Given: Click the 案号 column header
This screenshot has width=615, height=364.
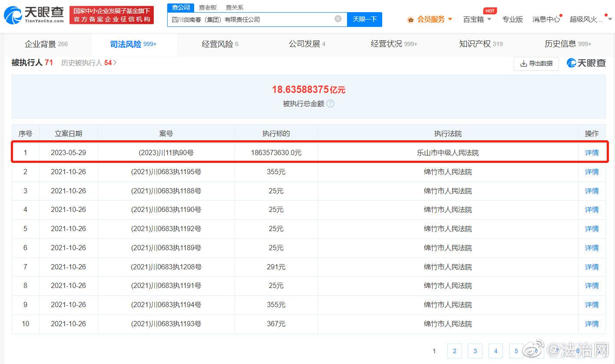Looking at the screenshot, I should point(166,134).
